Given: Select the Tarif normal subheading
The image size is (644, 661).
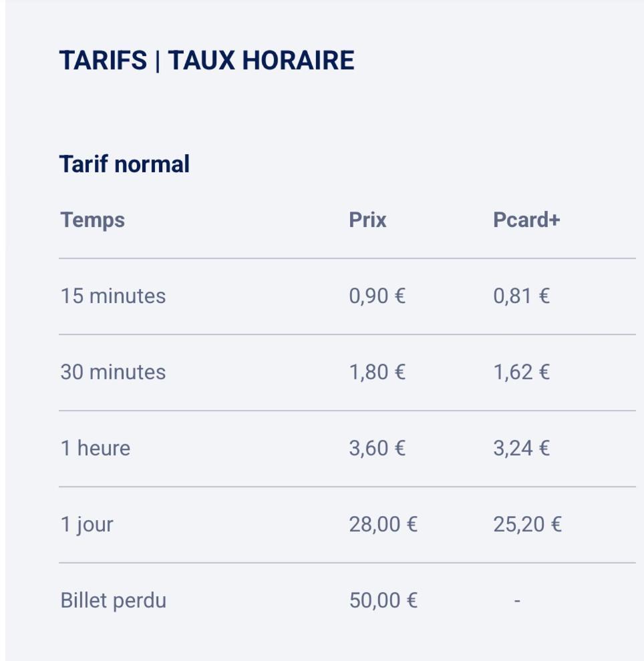Looking at the screenshot, I should [x=124, y=164].
